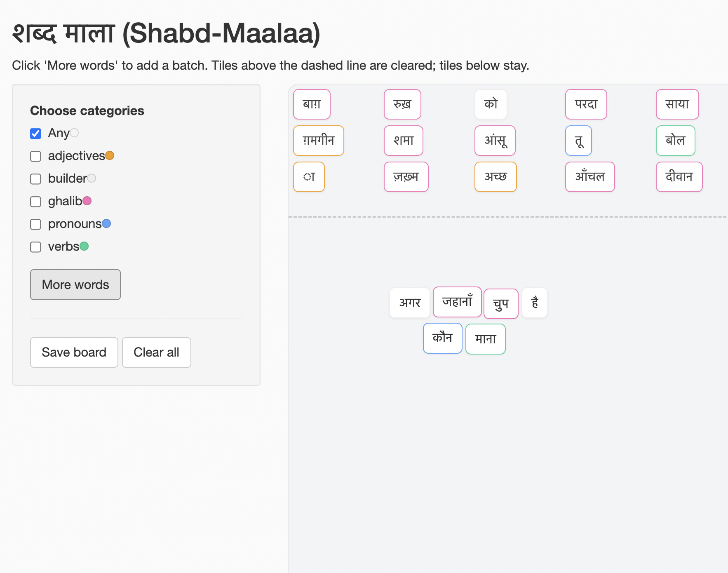Click the आँचल tile

click(x=590, y=177)
